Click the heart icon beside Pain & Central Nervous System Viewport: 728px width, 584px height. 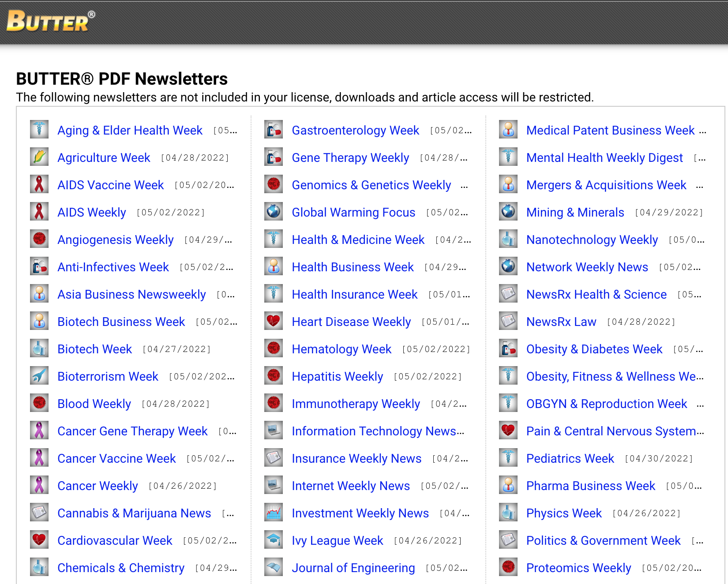tap(508, 431)
